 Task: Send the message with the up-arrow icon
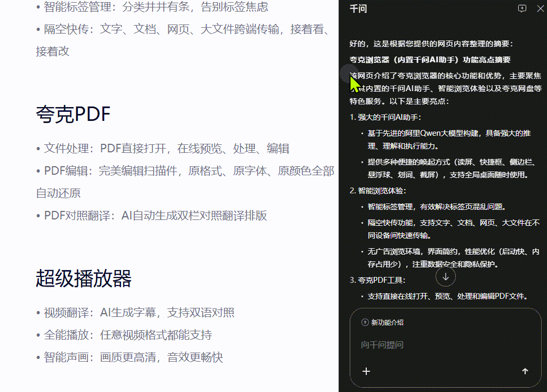click(525, 371)
